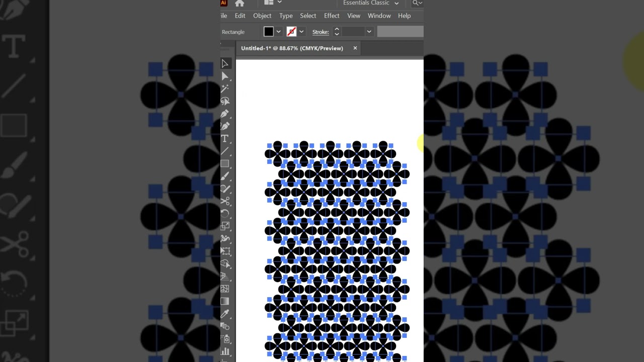Open the Essentials Classic workspace dropdown
This screenshot has width=644, height=362.
point(371,3)
